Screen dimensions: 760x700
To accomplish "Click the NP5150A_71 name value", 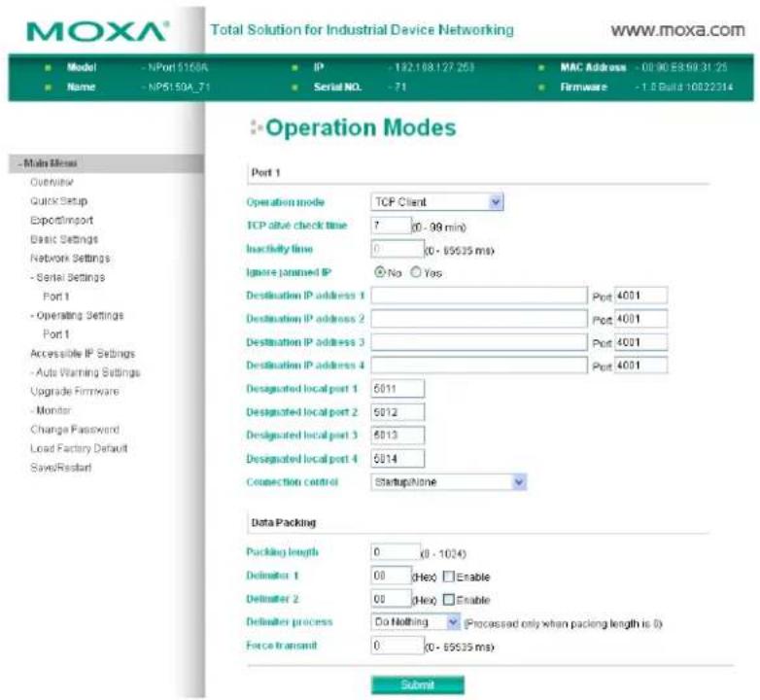I will (x=179, y=87).
